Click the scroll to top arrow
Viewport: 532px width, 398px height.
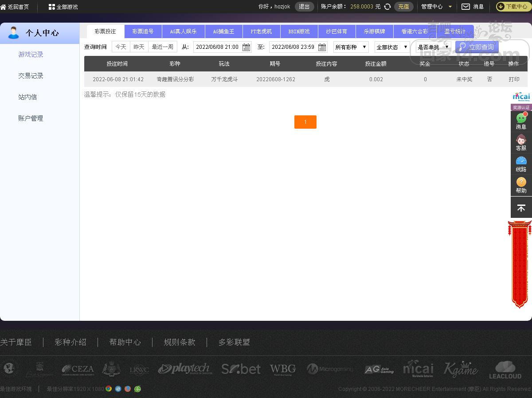coord(521,208)
